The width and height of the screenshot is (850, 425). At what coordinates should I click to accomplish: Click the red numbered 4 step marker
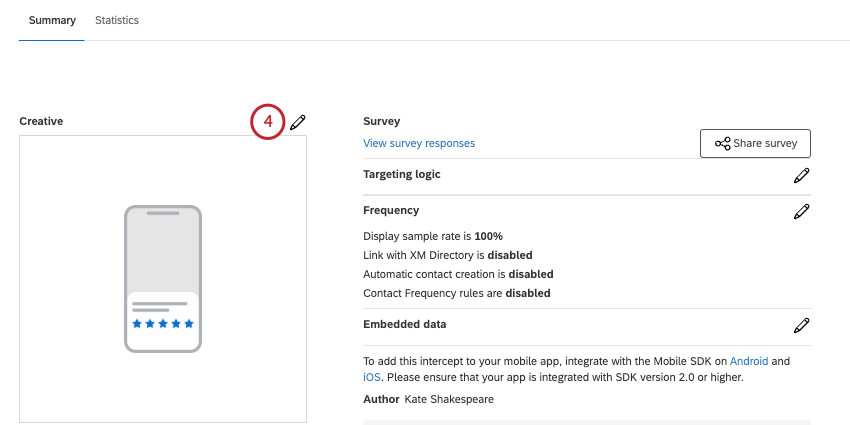(x=268, y=122)
